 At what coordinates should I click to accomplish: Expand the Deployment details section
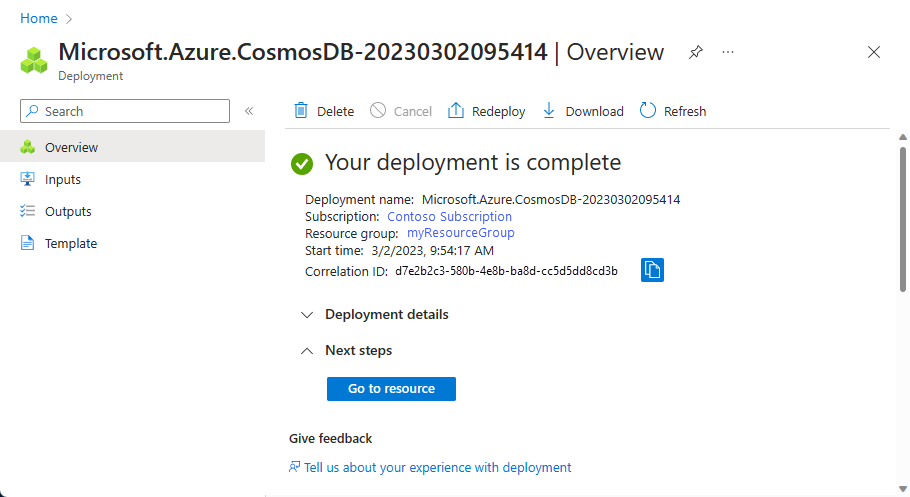[307, 314]
